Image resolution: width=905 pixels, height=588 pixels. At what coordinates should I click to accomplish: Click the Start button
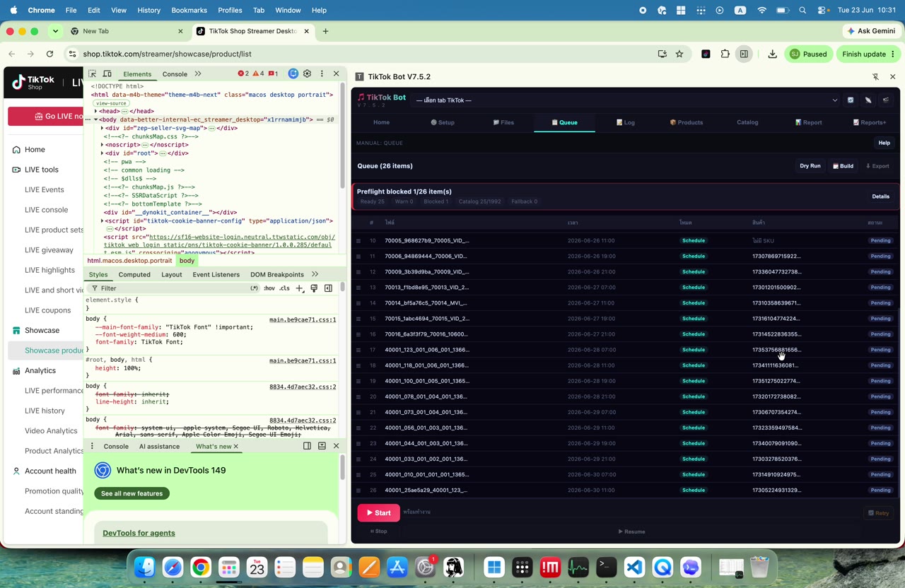[379, 513]
